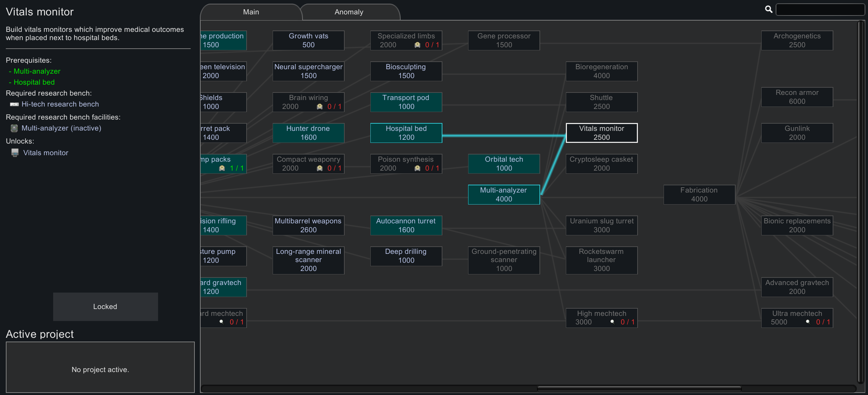Click techprint icon on Poison synthesis
This screenshot has height=395, width=868.
[x=417, y=168]
